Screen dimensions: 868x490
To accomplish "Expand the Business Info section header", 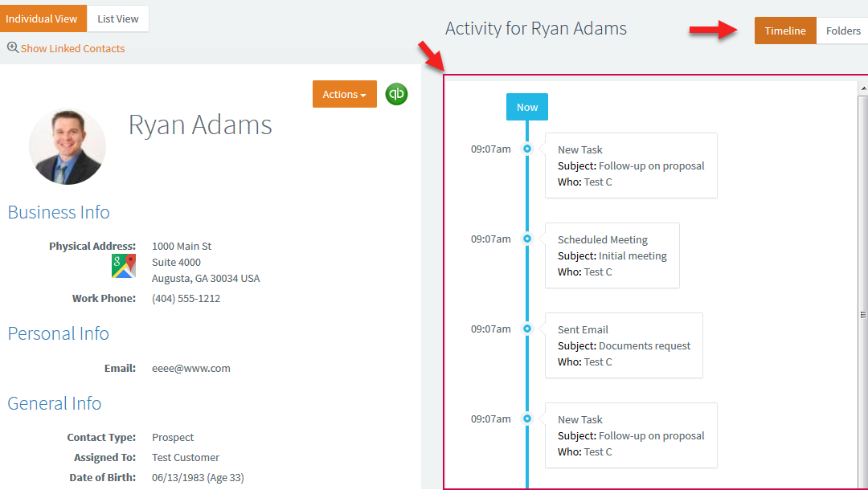I will click(x=58, y=212).
